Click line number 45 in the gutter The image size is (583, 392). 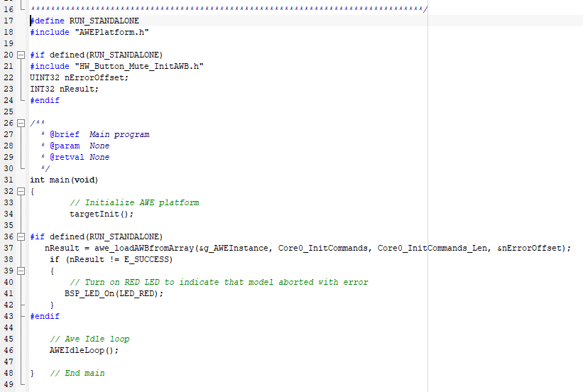pyautogui.click(x=9, y=339)
